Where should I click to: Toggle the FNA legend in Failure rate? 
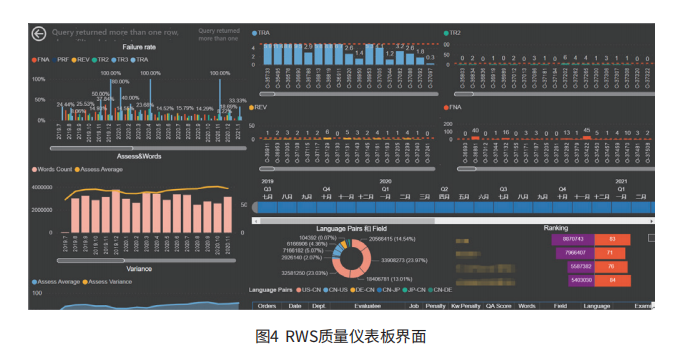pyautogui.click(x=40, y=60)
